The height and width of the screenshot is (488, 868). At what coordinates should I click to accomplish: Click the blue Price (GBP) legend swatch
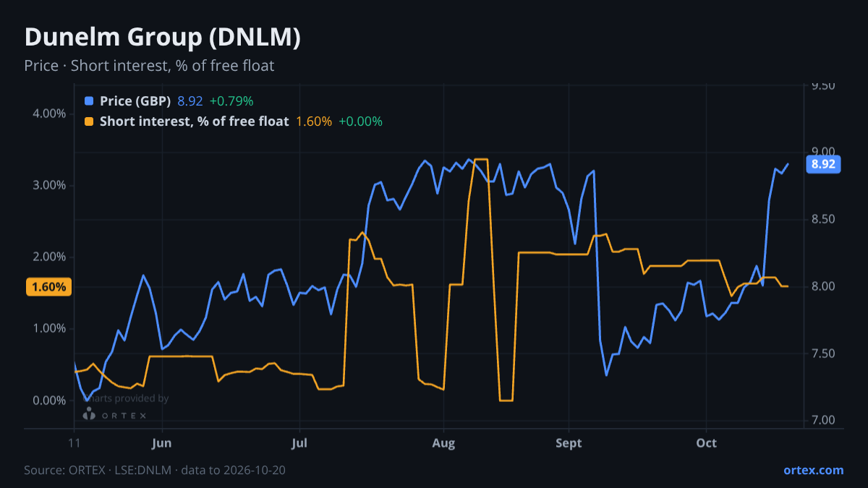(x=89, y=101)
